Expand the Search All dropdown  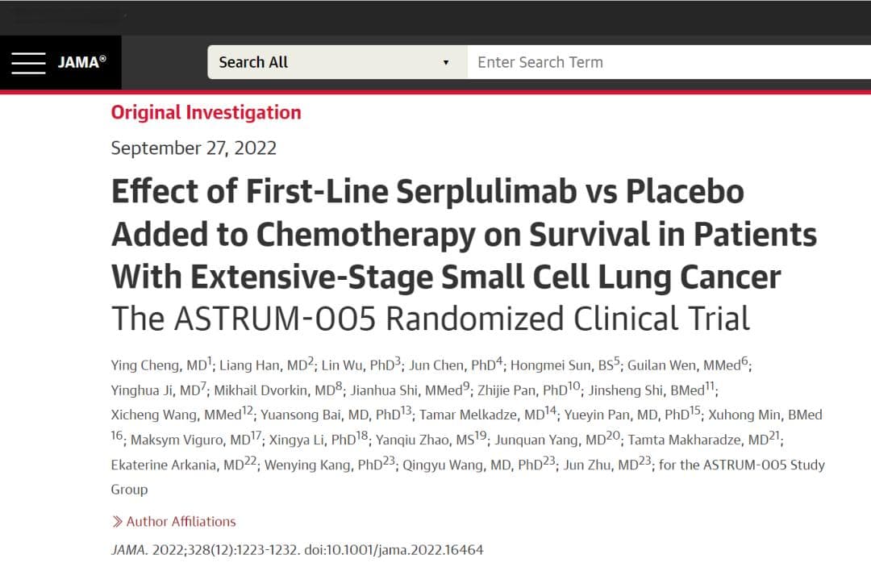coord(337,62)
